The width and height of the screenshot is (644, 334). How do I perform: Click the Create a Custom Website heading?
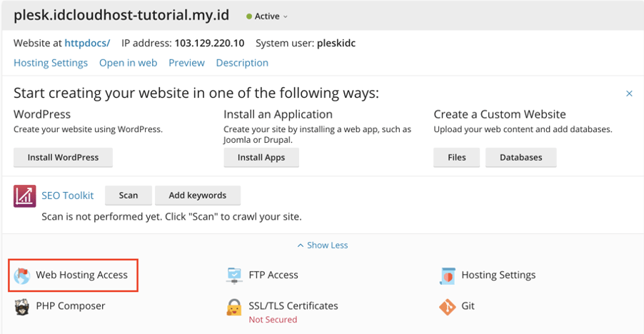tap(500, 114)
